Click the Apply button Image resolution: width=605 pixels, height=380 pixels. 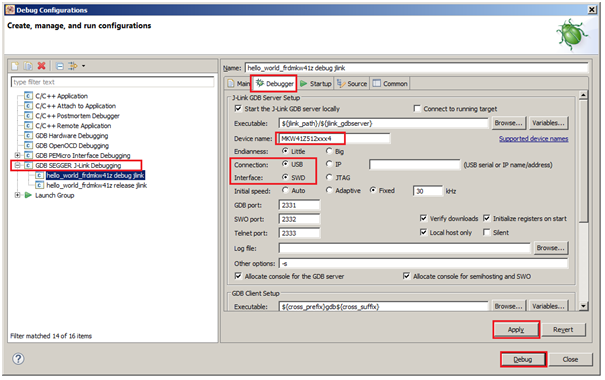point(516,329)
